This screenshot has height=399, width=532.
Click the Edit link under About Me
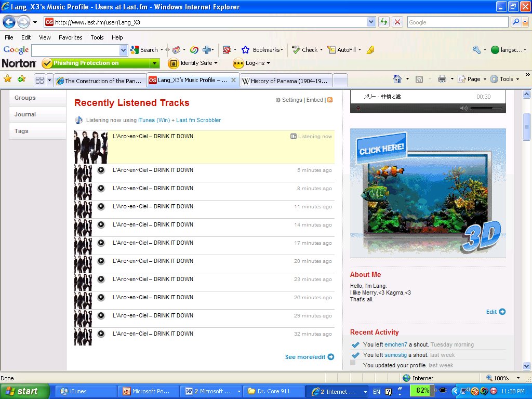tap(496, 312)
